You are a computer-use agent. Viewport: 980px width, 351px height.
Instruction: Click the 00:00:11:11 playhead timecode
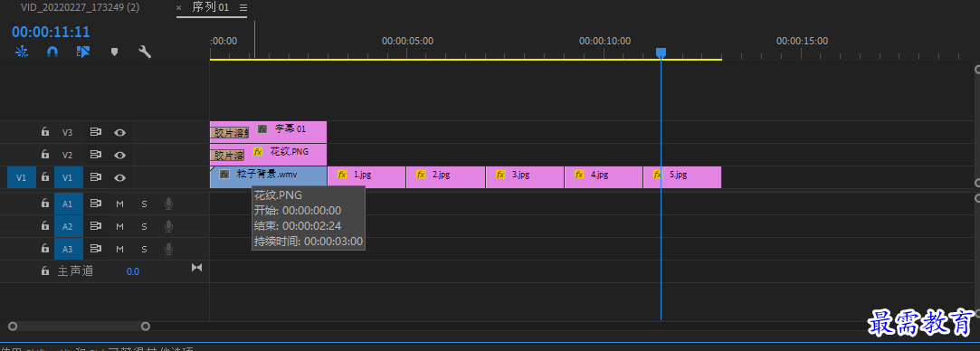click(51, 33)
